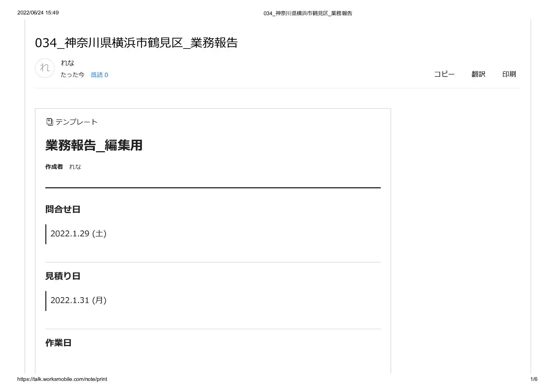
Task: Click the 作成者 label
Action: tap(54, 167)
